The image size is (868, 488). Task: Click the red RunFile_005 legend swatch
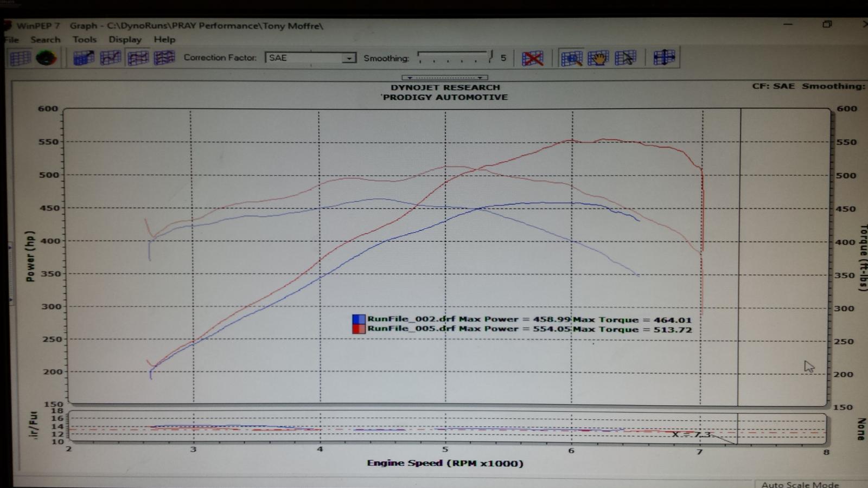pos(359,329)
